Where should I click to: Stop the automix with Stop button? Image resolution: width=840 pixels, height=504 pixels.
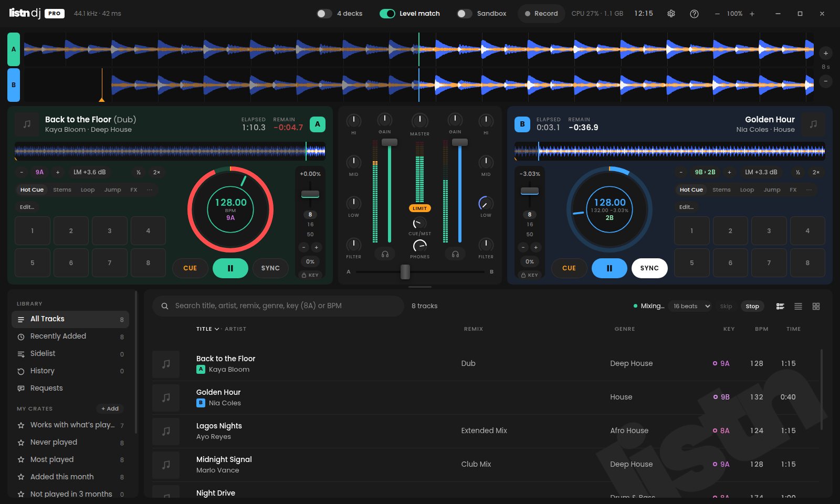(752, 306)
